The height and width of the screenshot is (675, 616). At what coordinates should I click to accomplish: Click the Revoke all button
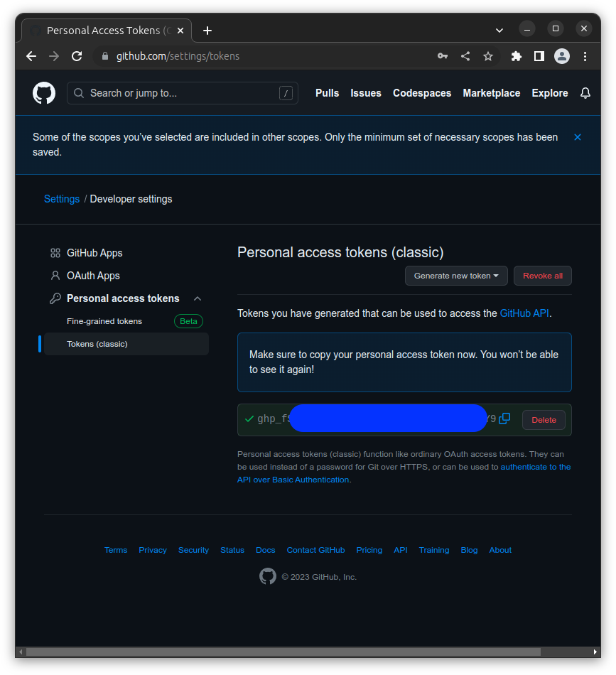tap(542, 276)
